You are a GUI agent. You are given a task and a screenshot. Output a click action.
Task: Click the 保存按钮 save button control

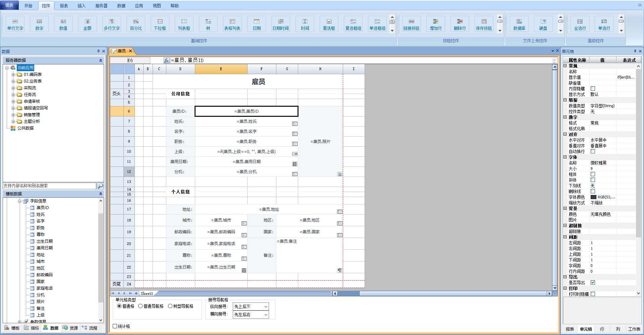[x=484, y=24]
